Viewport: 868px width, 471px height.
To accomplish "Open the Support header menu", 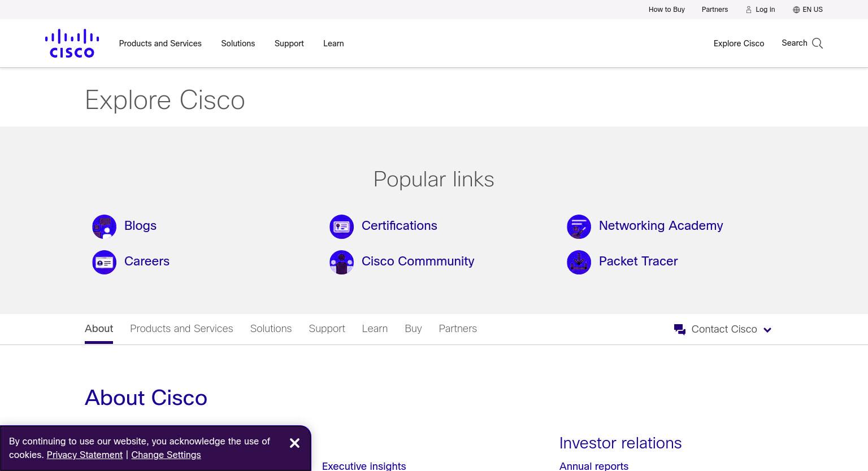I will [x=289, y=43].
